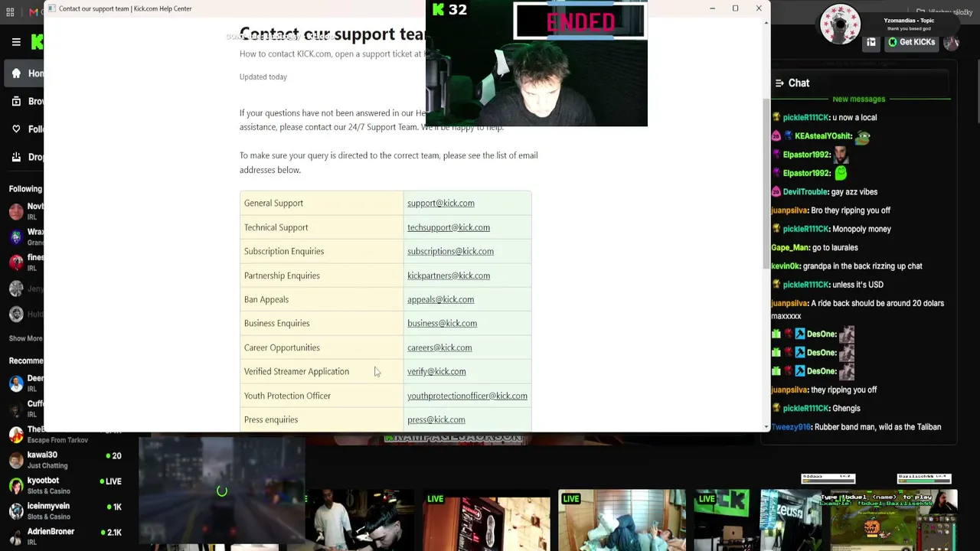Open careers@kick.com email link
980x551 pixels.
tap(439, 347)
